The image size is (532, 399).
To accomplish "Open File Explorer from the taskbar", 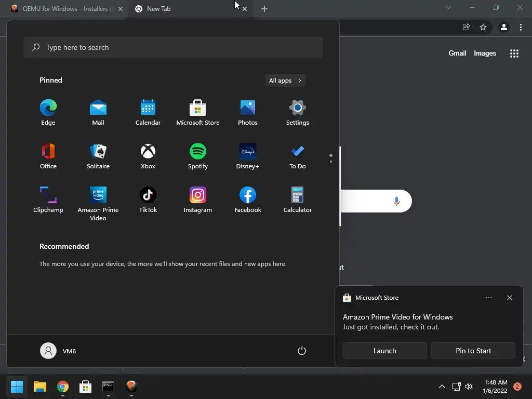I will tap(39, 387).
